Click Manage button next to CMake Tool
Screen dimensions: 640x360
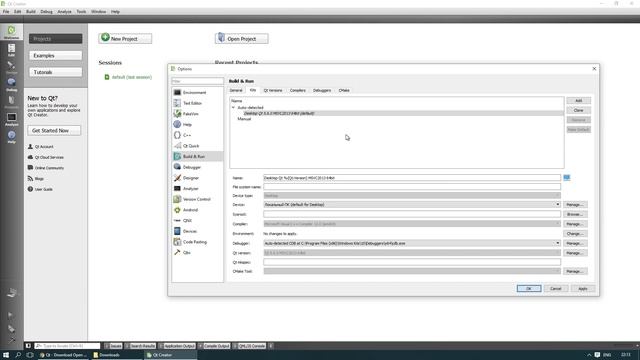[x=575, y=271]
